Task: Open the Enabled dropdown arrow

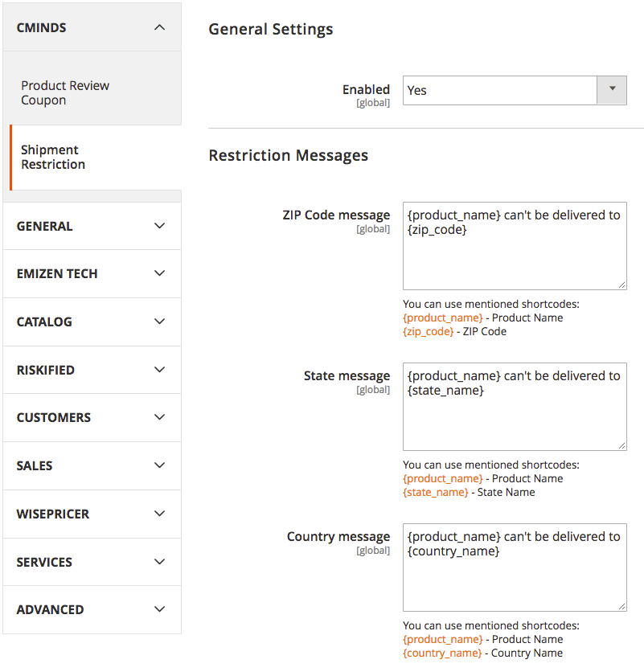Action: click(612, 90)
